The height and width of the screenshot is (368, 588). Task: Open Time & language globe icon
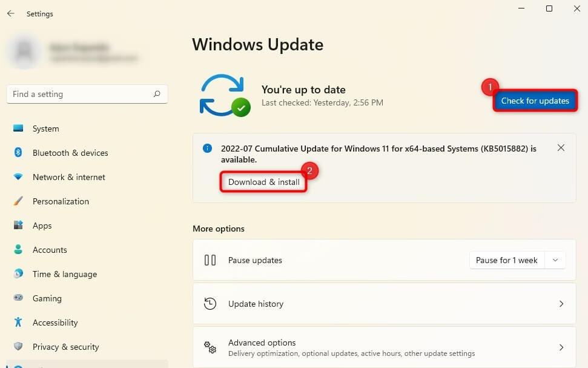(x=18, y=274)
